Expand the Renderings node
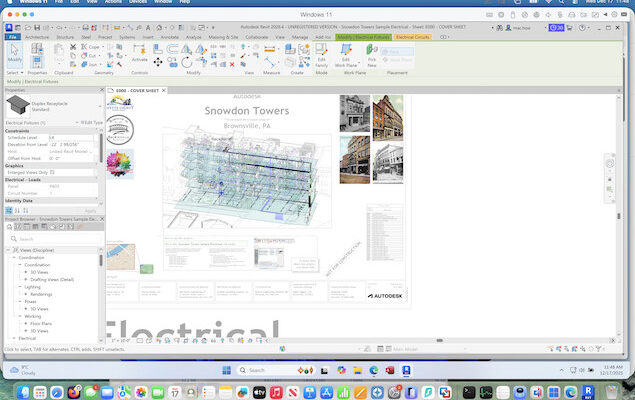Image resolution: width=635 pixels, height=400 pixels. coord(26,294)
